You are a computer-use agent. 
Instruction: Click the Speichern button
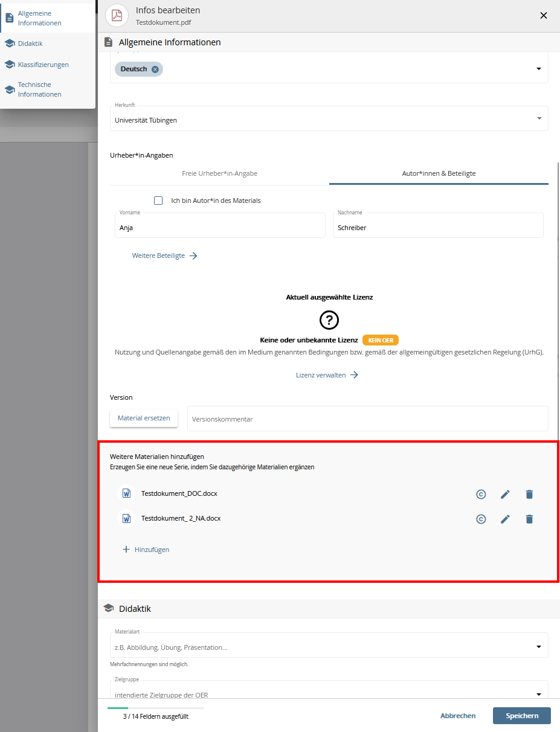[521, 716]
